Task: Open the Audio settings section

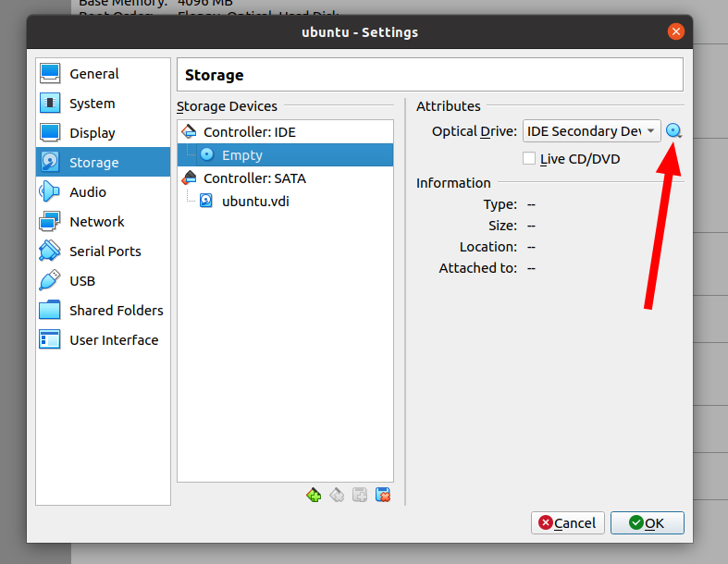Action: (x=88, y=192)
